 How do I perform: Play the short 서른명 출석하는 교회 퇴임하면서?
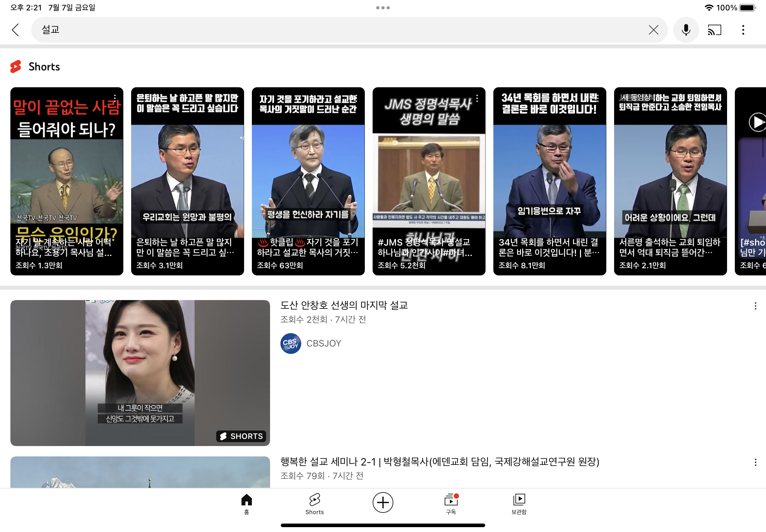click(670, 181)
